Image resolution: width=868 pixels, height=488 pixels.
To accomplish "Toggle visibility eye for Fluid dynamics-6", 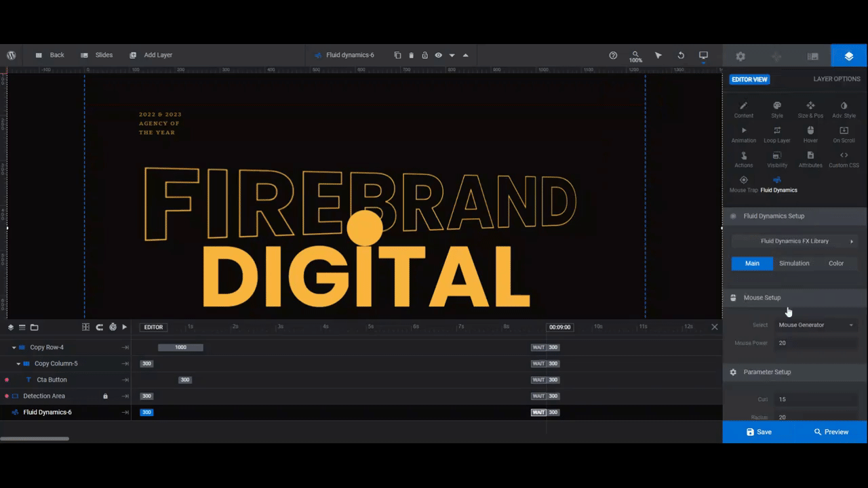I will point(438,55).
